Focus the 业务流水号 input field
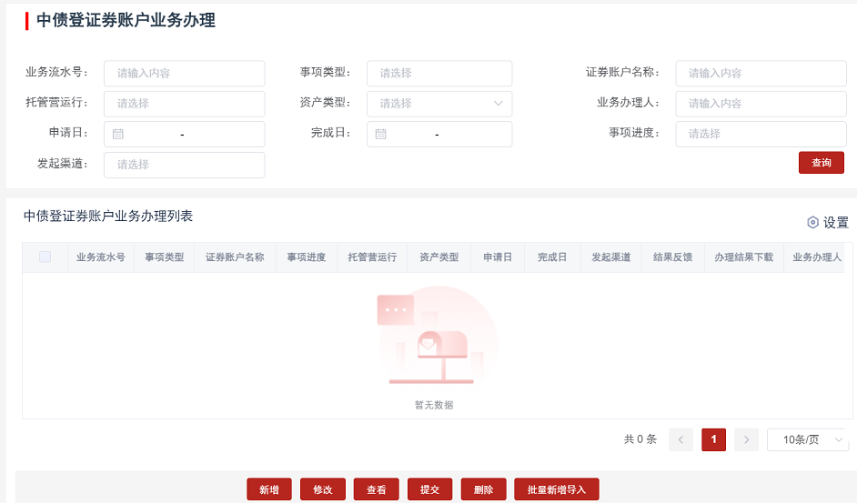 point(184,74)
